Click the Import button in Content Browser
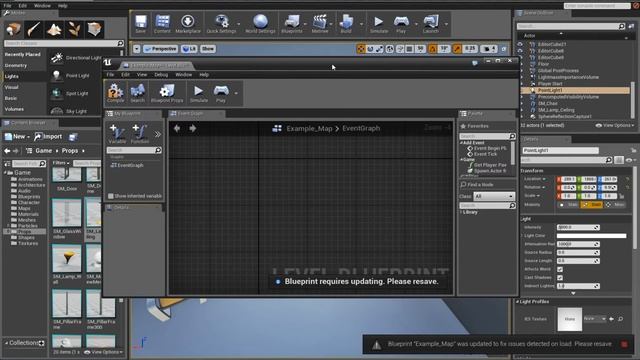640x360 pixels. click(48, 137)
